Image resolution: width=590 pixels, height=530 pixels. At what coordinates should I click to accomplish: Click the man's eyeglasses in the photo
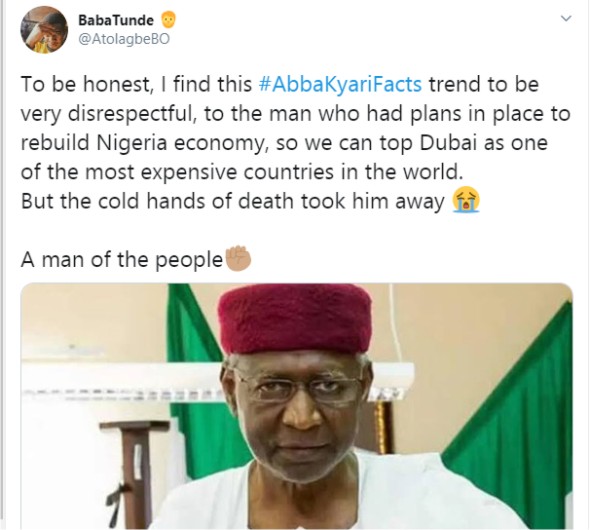297,387
